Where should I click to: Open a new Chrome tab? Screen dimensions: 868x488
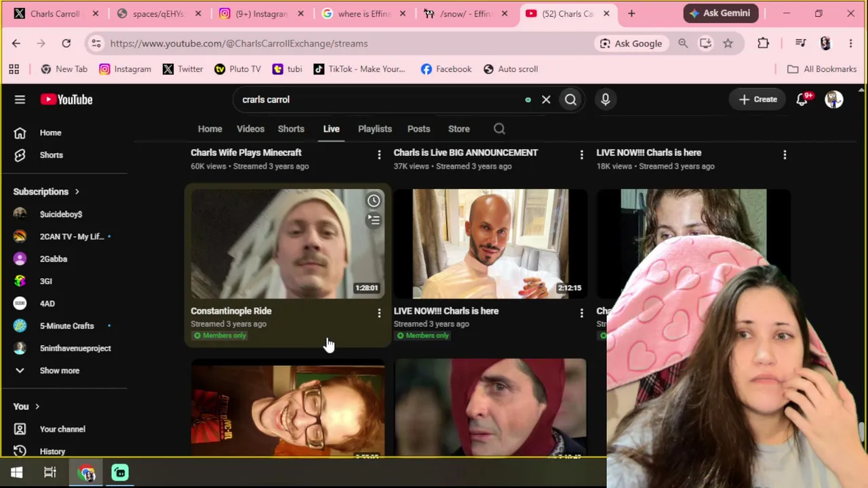coord(631,14)
